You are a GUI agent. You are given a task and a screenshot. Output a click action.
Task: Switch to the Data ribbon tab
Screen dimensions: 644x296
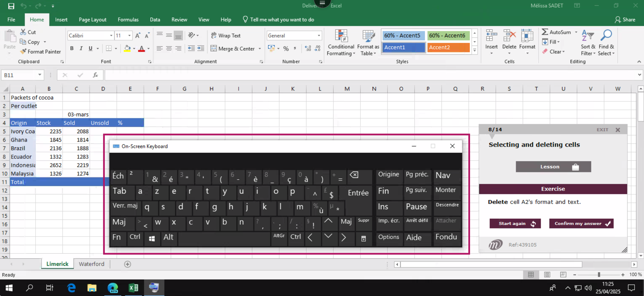[155, 20]
